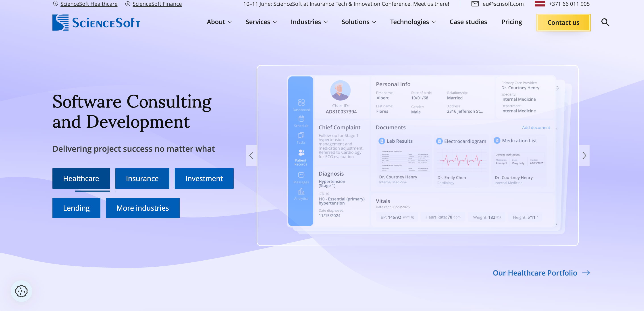Select the Healthcare industry tab
The width and height of the screenshot is (644, 311).
point(81,178)
